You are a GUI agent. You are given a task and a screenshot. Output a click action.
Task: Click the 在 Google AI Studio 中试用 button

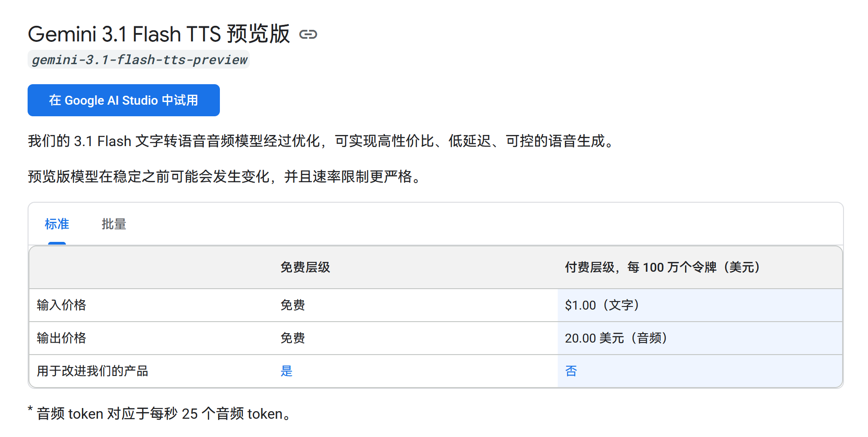pyautogui.click(x=123, y=100)
